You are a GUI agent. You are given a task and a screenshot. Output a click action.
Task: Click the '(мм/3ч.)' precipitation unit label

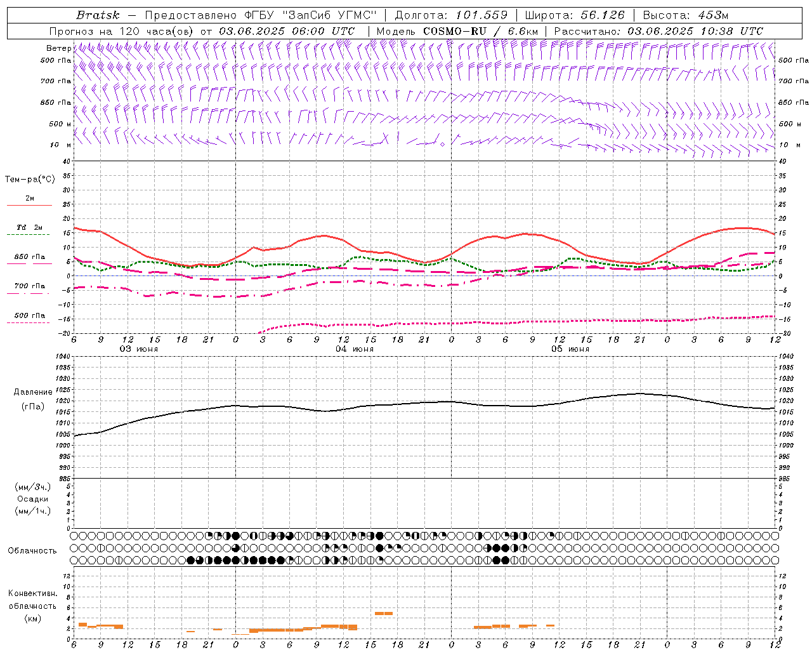(x=33, y=487)
